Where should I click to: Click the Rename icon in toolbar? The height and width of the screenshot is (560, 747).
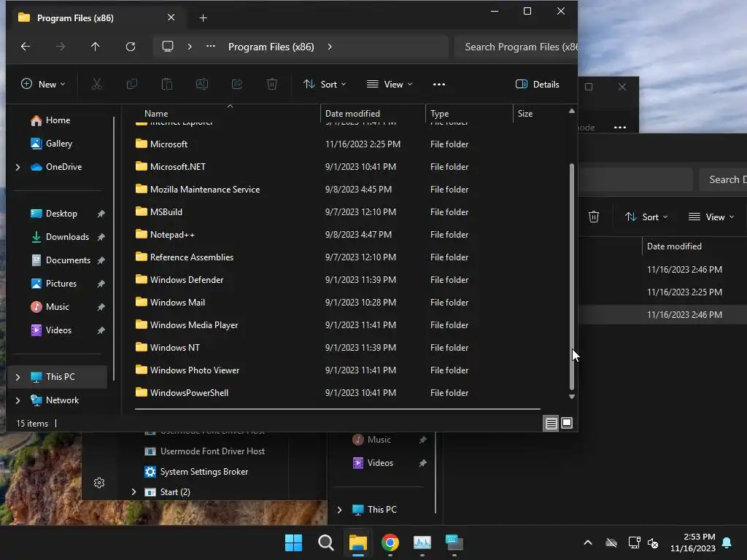tap(202, 85)
